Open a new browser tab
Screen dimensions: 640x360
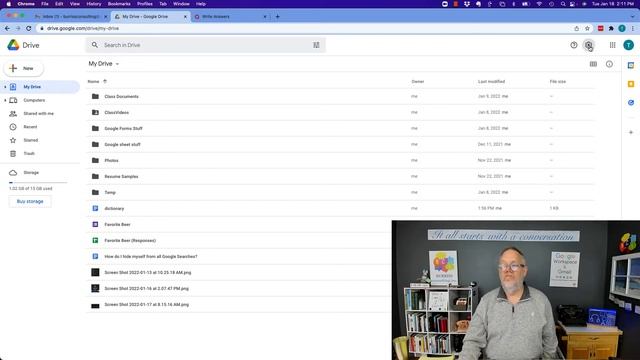[x=278, y=17]
